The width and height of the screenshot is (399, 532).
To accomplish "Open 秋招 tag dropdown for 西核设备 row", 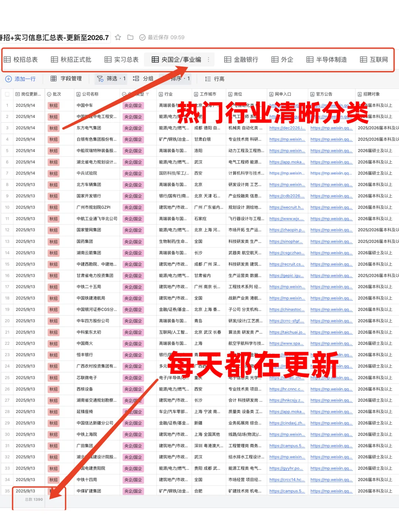I will pos(54,389).
